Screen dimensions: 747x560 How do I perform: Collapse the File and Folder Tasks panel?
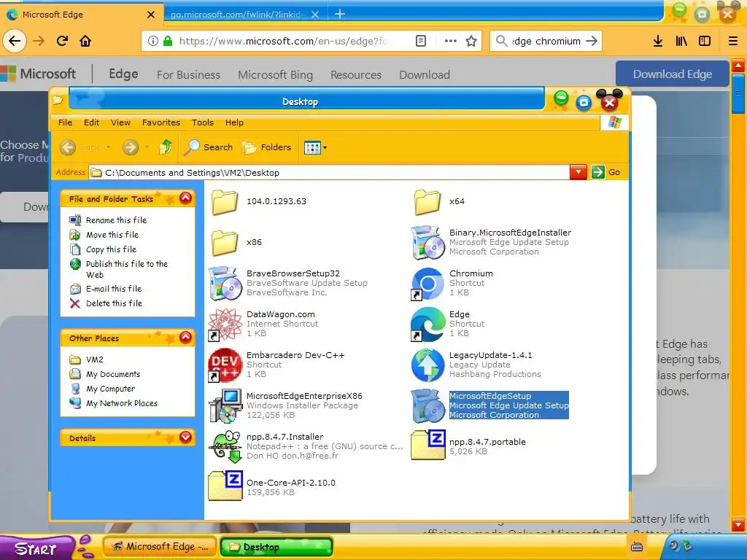[x=185, y=198]
